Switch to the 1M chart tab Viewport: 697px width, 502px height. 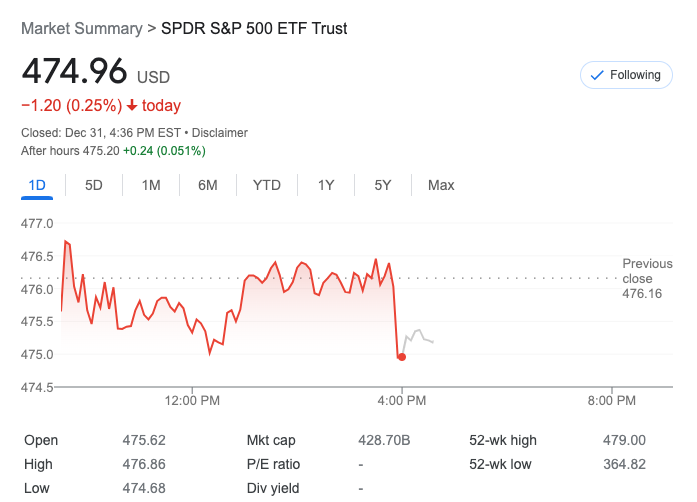(151, 185)
